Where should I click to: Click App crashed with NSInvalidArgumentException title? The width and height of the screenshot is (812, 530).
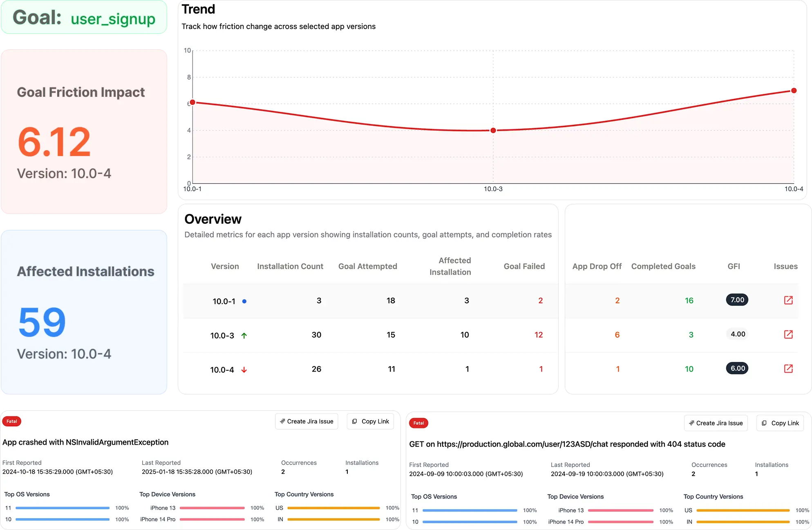pyautogui.click(x=85, y=442)
